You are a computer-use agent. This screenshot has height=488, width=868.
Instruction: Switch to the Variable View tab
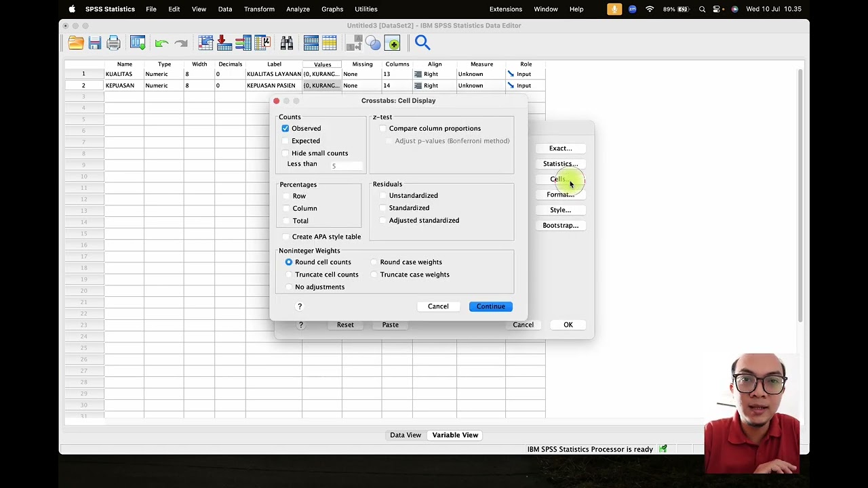click(455, 435)
